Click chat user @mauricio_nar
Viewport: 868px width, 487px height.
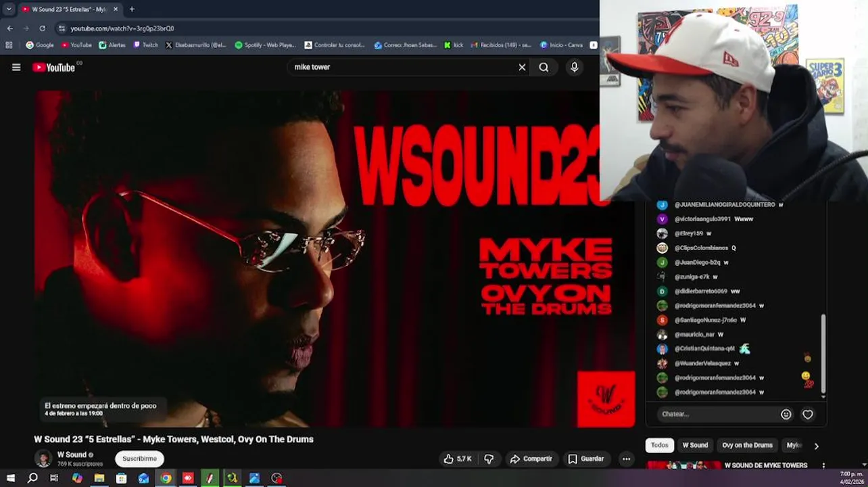pos(694,335)
